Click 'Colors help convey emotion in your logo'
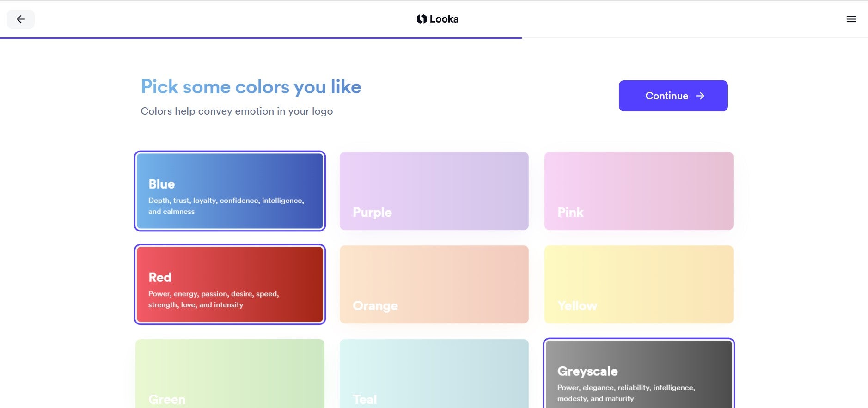 coord(237,111)
